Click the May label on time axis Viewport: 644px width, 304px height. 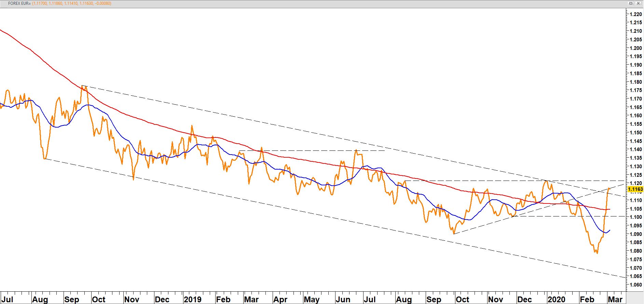[x=312, y=300]
